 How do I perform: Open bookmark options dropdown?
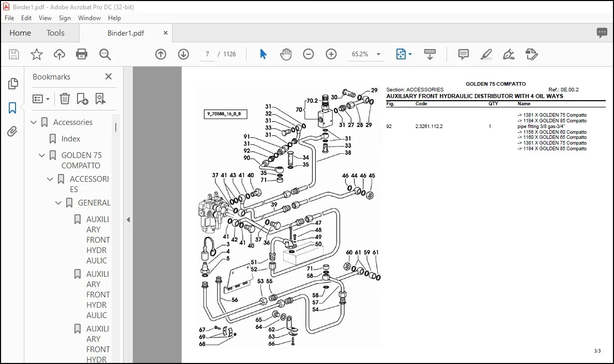point(41,99)
